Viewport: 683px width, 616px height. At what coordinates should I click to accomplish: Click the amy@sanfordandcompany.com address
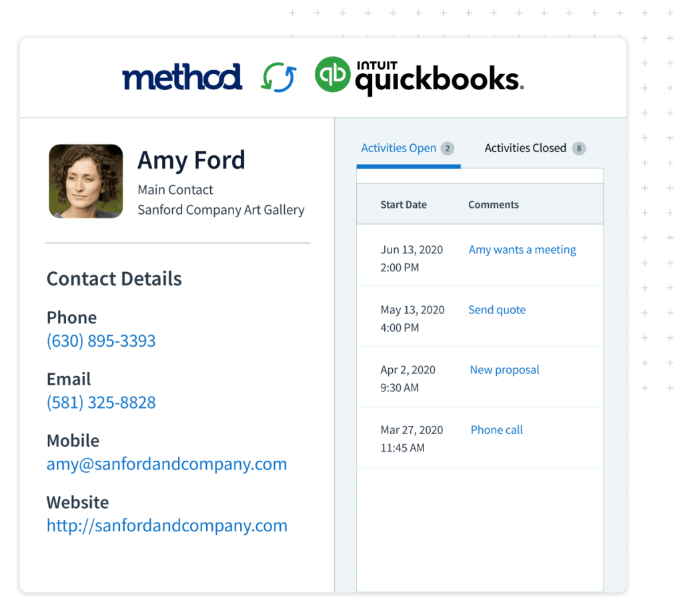167,464
